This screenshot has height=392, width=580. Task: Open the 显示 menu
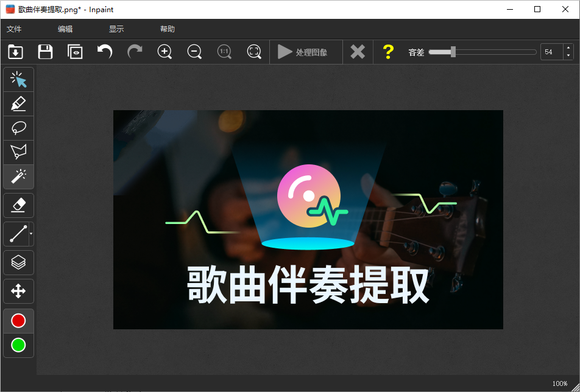116,29
